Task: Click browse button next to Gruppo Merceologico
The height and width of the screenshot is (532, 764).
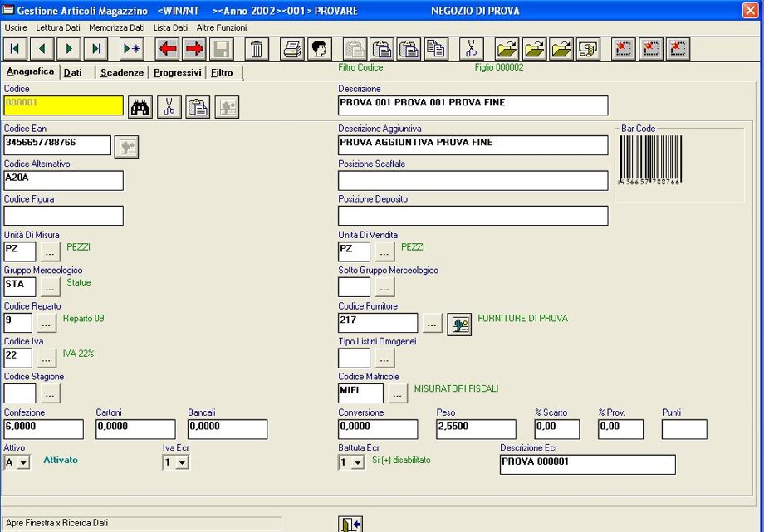Action: click(x=51, y=288)
